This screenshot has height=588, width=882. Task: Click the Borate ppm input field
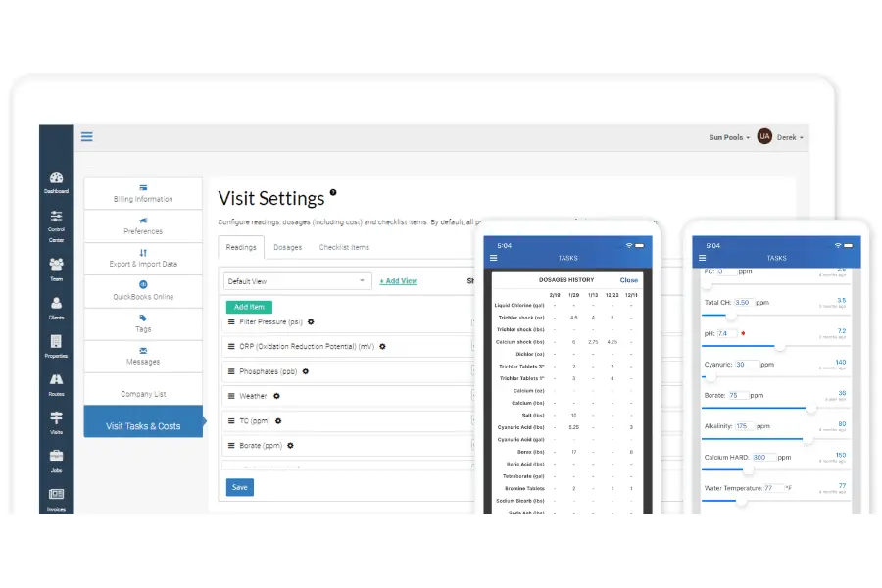739,396
